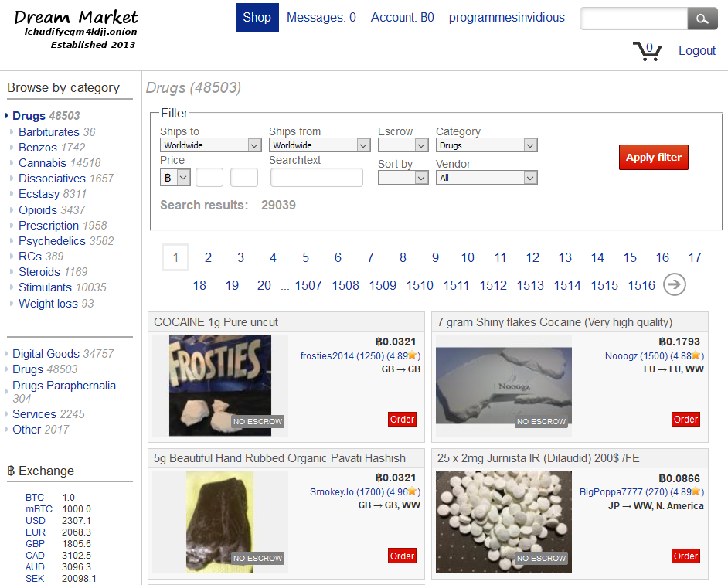Open Messages in the top menu
Screen dimensions: 728x585
[x=321, y=18]
